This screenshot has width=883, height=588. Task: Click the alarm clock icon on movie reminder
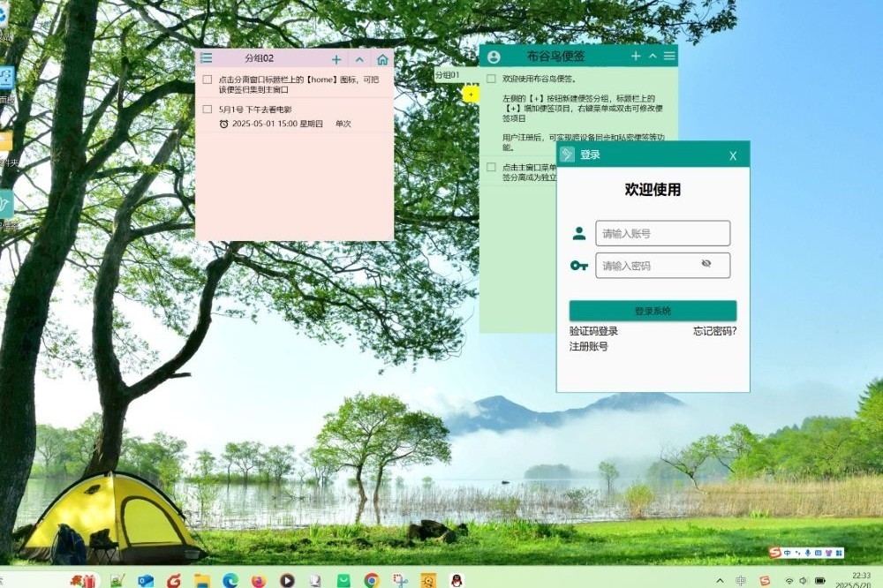[x=223, y=124]
